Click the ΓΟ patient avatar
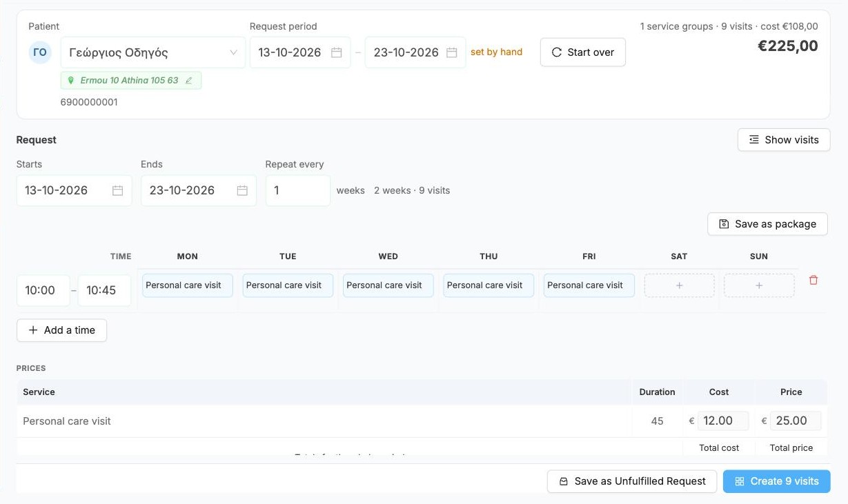Image resolution: width=848 pixels, height=504 pixels. 40,52
